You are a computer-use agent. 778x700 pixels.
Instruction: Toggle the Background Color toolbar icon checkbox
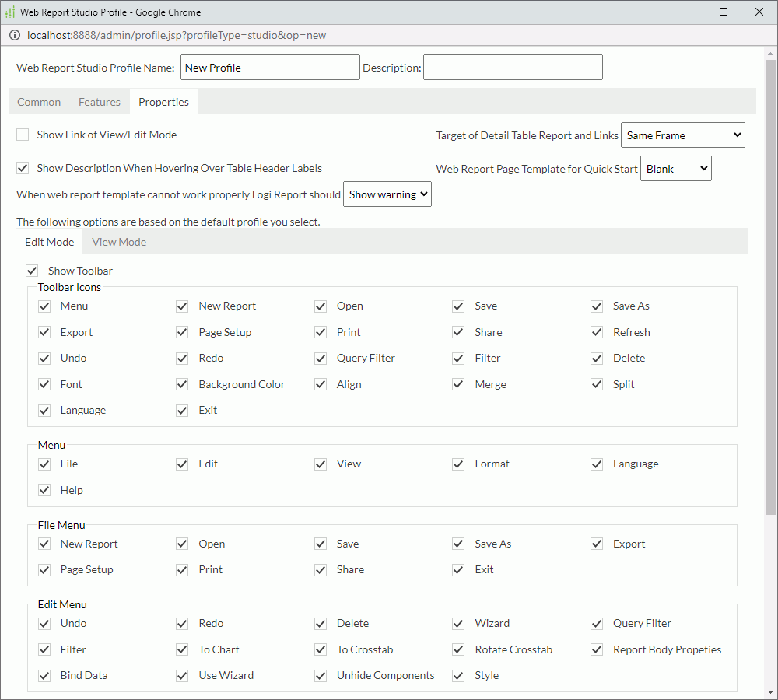tap(181, 384)
